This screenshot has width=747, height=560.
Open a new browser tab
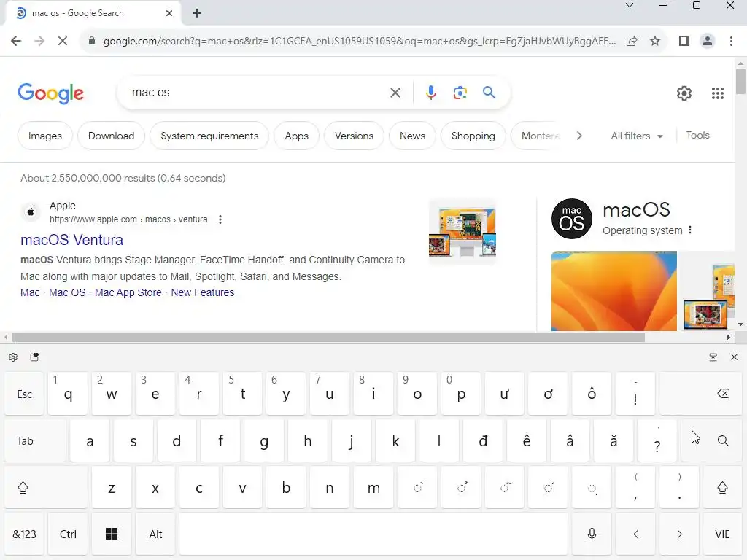[x=197, y=13]
